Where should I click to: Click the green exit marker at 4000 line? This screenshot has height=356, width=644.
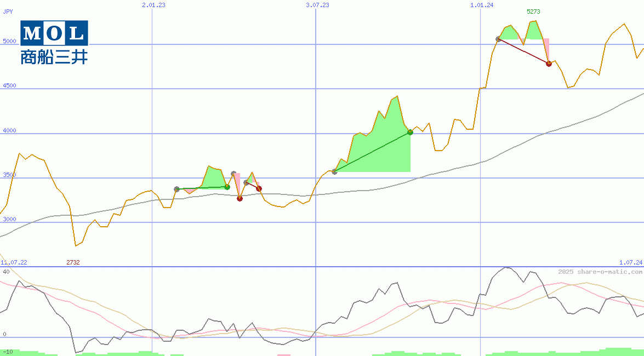coord(410,132)
